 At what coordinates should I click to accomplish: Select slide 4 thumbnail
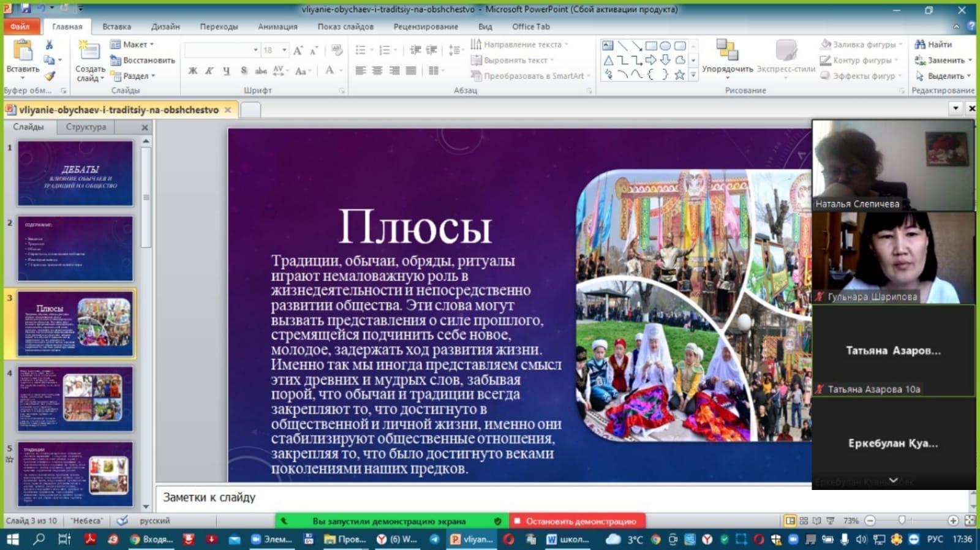tap(75, 399)
